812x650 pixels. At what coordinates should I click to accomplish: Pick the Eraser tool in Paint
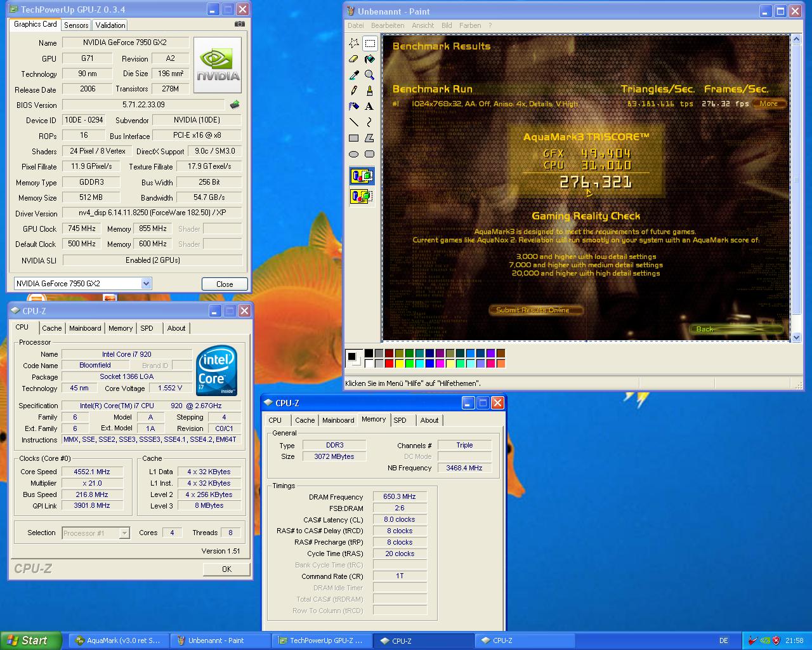point(354,59)
